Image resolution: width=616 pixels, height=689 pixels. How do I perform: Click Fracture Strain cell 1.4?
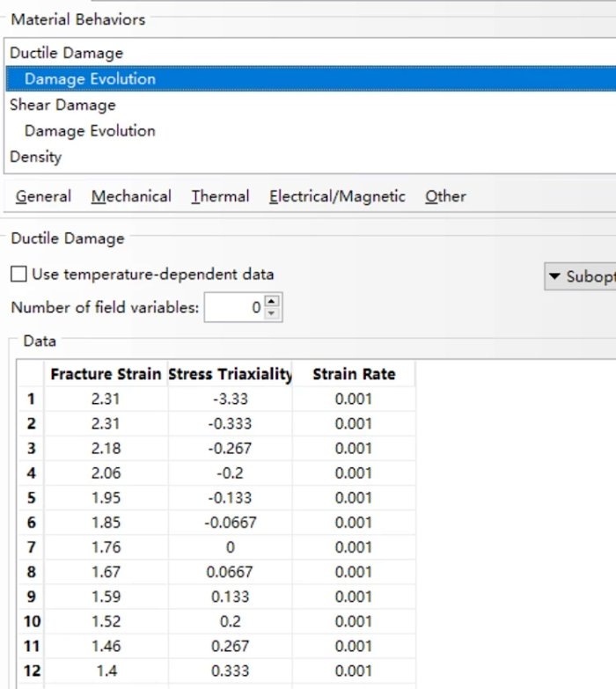pos(106,671)
